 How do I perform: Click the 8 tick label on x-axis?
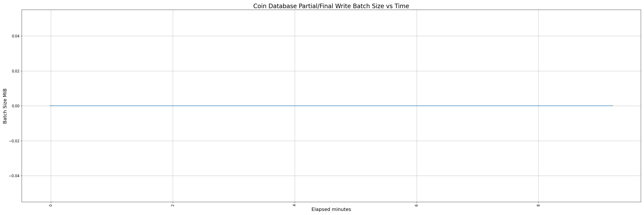[x=539, y=205]
